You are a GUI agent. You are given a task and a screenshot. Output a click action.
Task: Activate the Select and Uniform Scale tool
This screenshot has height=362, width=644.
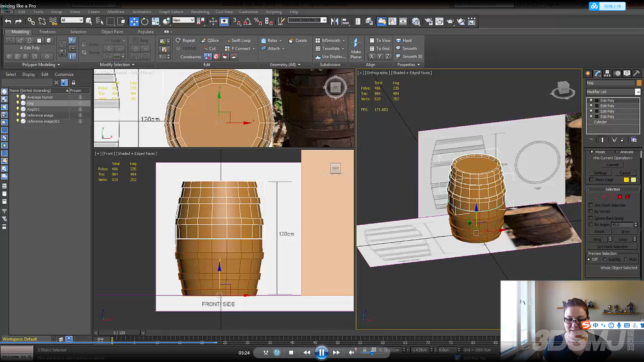click(x=155, y=22)
